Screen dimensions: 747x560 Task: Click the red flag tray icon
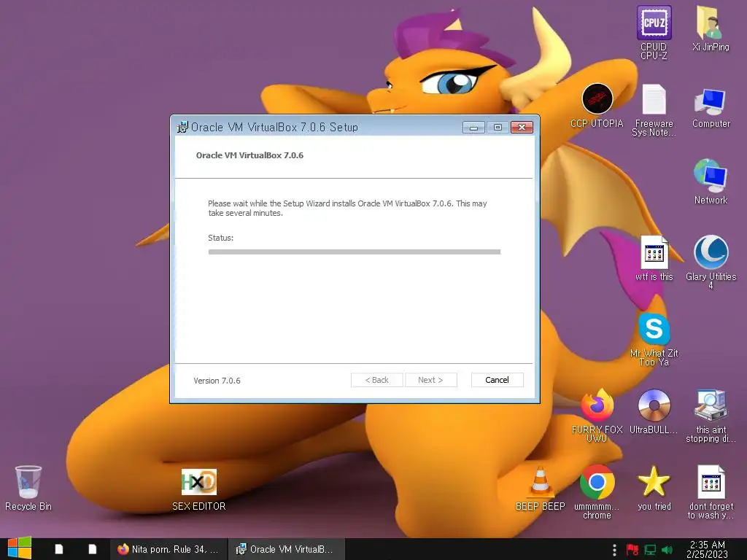[x=632, y=550]
